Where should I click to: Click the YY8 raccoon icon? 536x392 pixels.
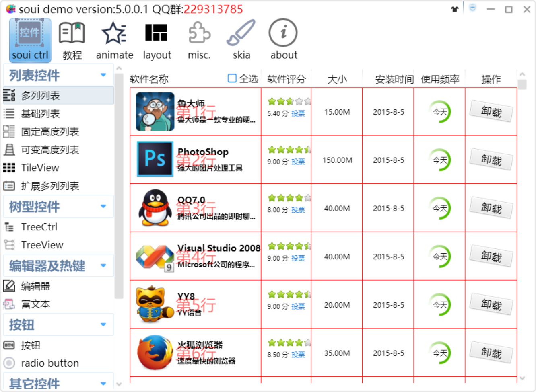[155, 304]
